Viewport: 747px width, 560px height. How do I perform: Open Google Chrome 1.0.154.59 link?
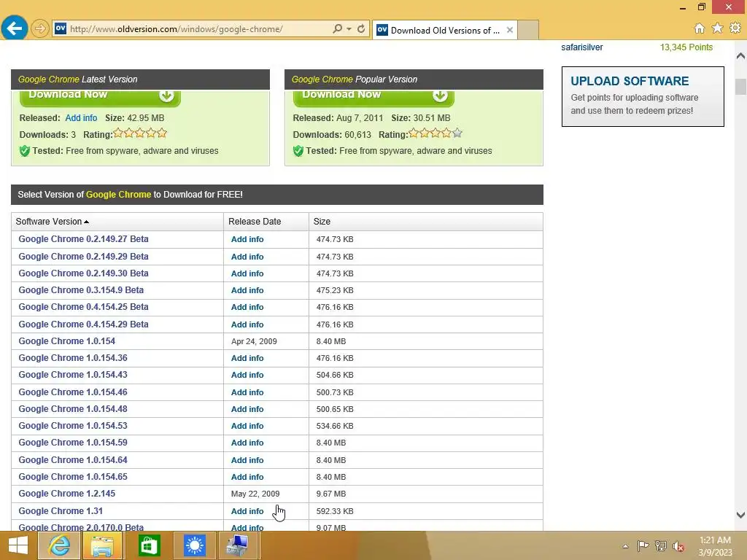click(73, 443)
